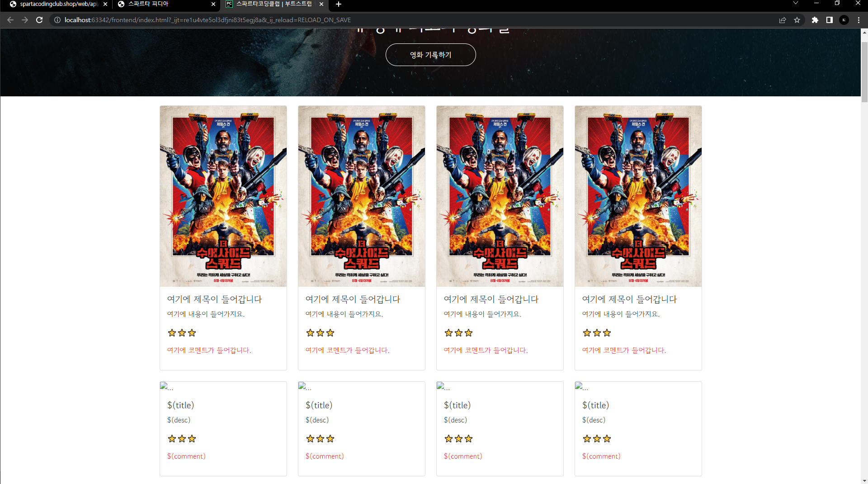Screen dimensions: 868x484
Task: Click the stars in the fourth $(title) card
Action: [x=597, y=439]
